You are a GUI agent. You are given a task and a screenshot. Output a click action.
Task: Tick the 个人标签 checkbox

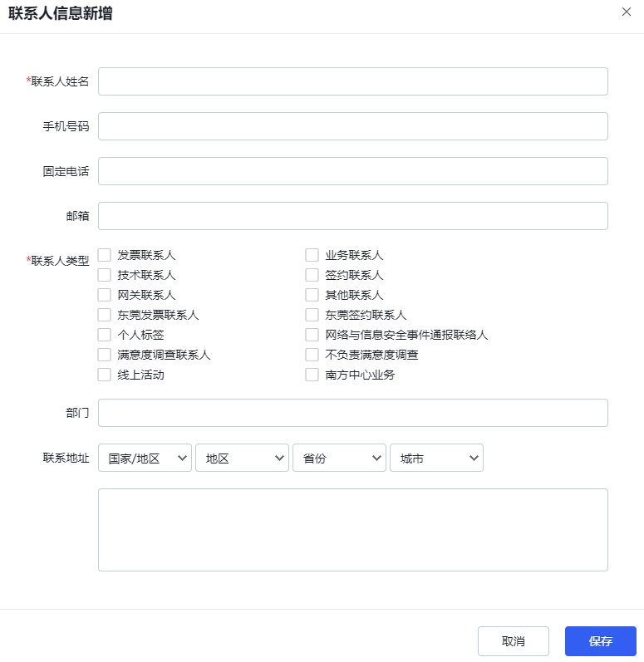point(105,335)
